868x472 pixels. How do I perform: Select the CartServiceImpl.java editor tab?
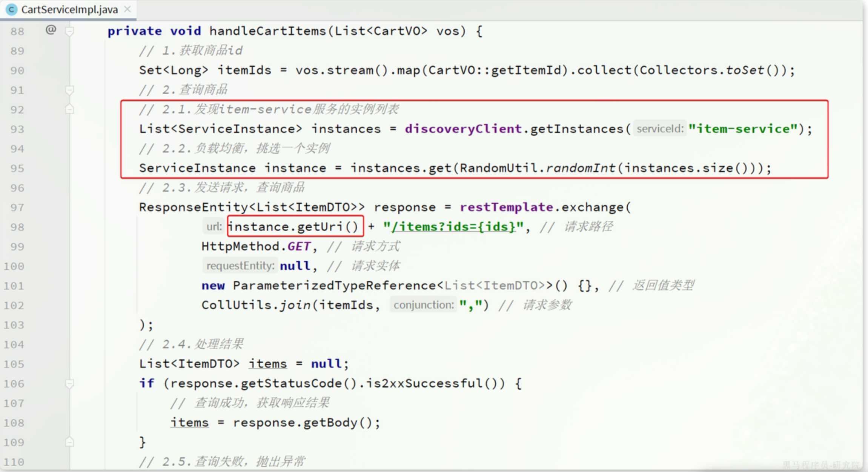point(69,9)
